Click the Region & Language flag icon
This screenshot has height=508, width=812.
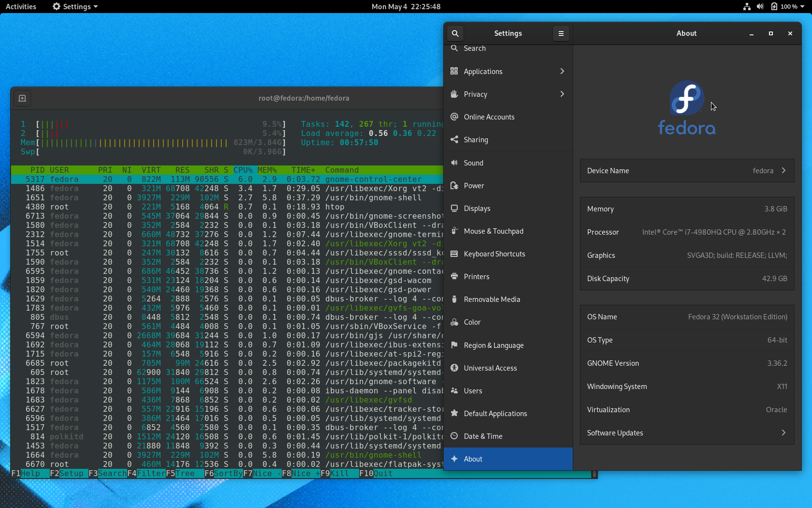click(x=454, y=345)
